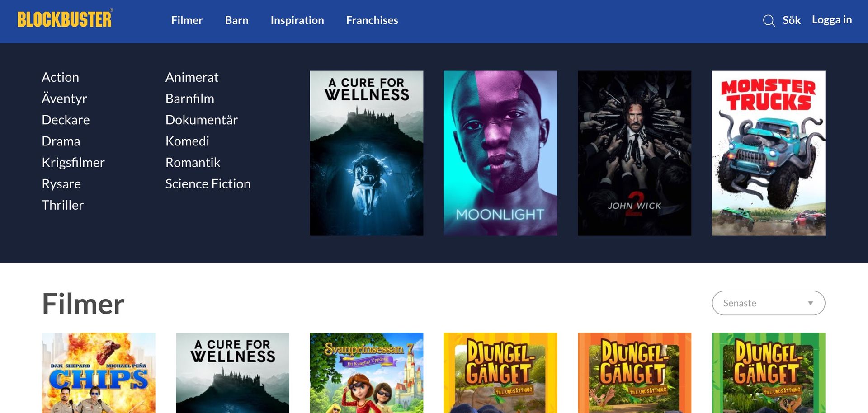The width and height of the screenshot is (868, 413).
Task: Click the Sök search label
Action: pyautogui.click(x=792, y=20)
